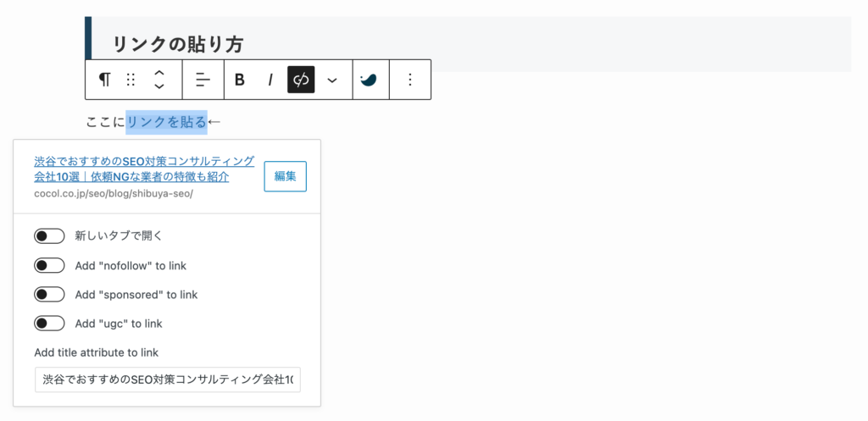
Task: Expand more rich text controls chevron
Action: [x=331, y=80]
